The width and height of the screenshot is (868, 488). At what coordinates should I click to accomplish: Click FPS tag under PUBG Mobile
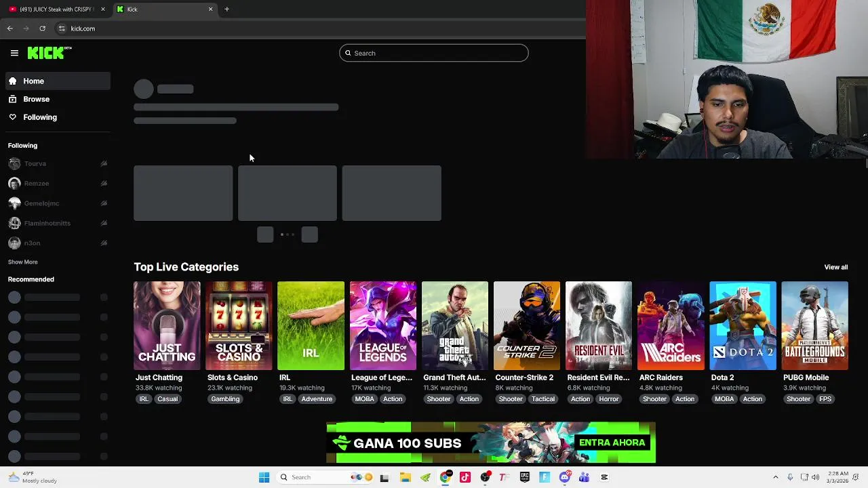point(825,399)
